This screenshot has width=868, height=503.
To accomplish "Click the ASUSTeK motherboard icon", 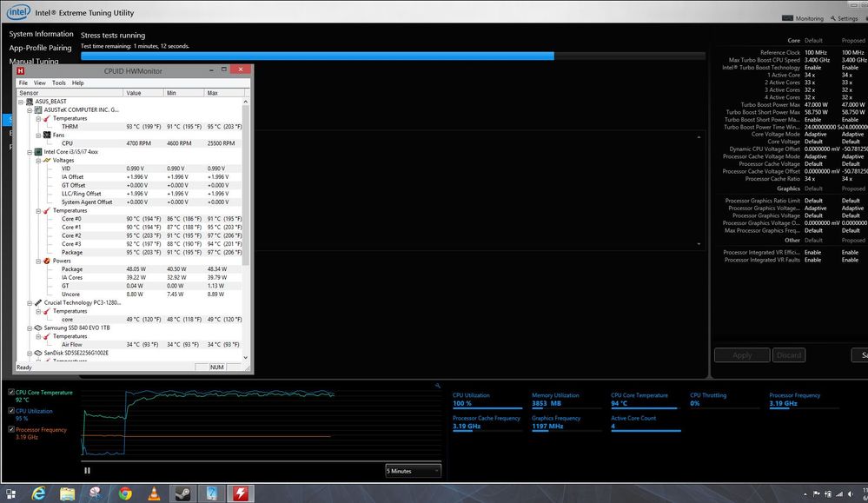I will [38, 110].
